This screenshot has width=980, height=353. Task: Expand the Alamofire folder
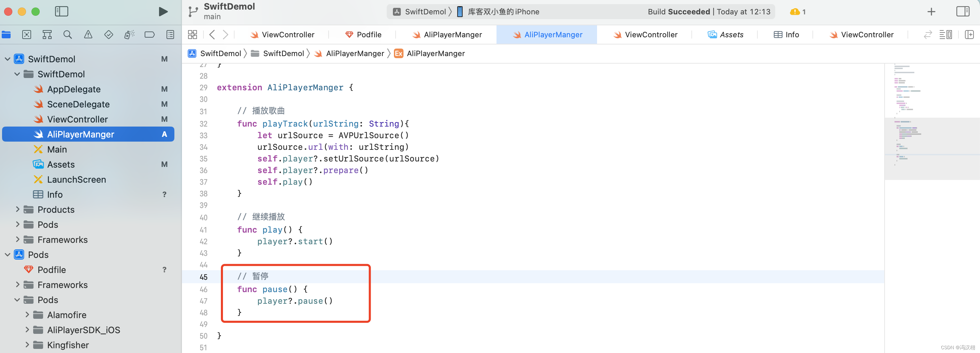(27, 315)
